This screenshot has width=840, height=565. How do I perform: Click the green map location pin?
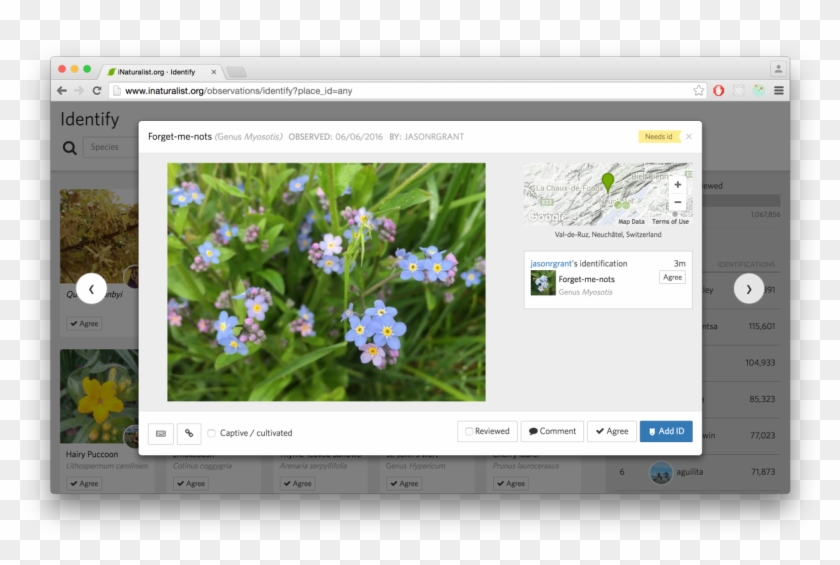(608, 183)
